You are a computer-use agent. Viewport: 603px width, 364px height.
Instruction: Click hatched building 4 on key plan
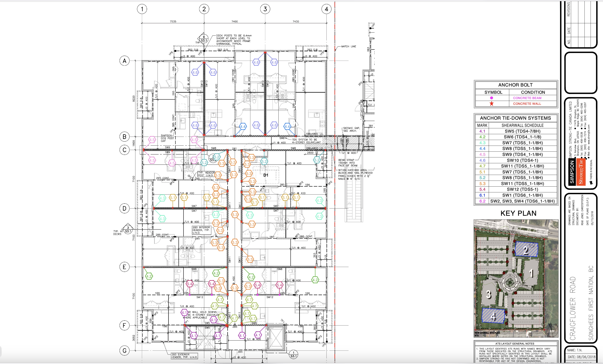[x=493, y=316]
